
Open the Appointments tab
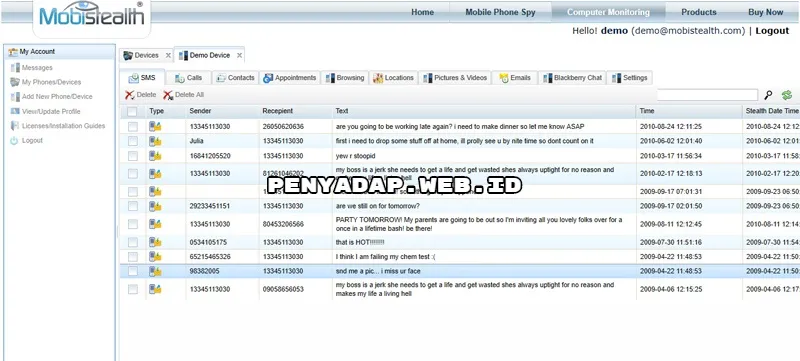pyautogui.click(x=289, y=78)
